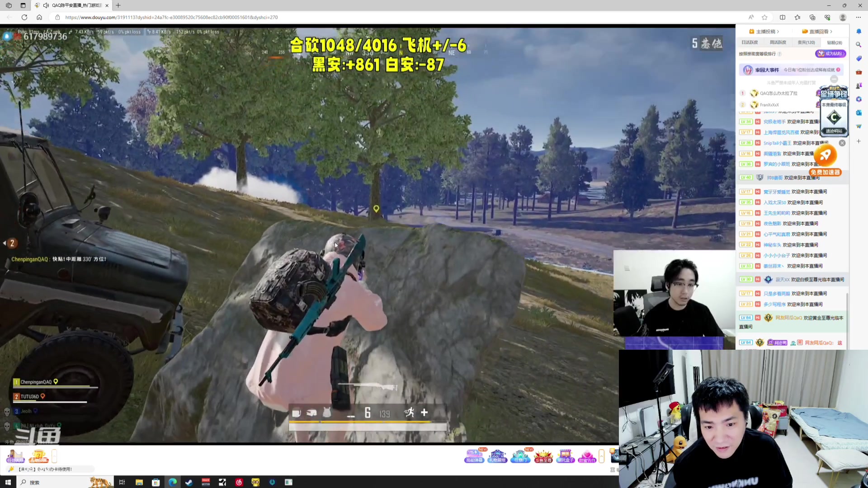Open Task View on the taskbar
Screen dimensions: 868x488
point(122,482)
